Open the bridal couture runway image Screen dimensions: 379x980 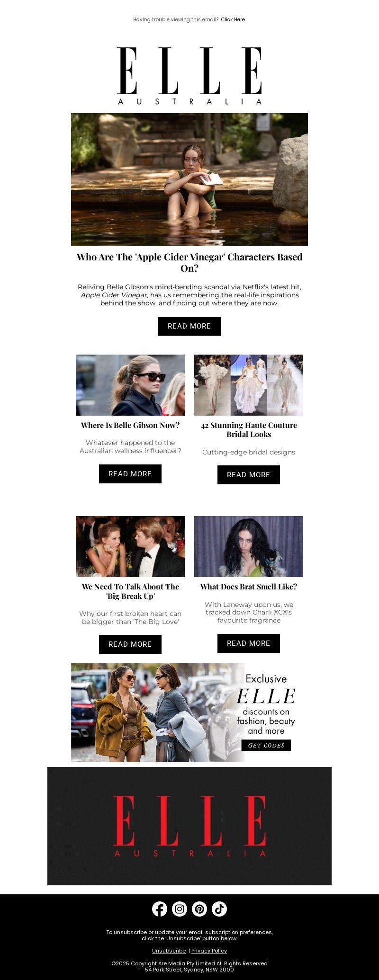[249, 385]
